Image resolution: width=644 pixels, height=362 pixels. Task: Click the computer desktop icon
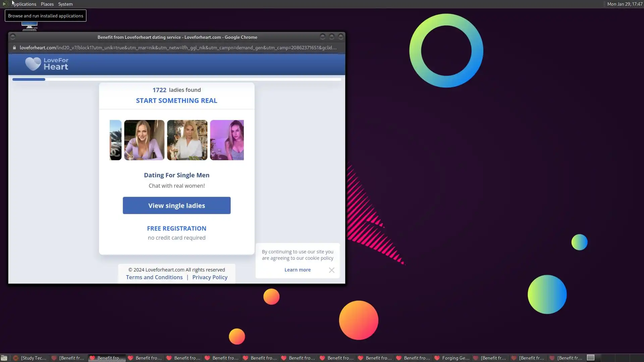(x=30, y=26)
